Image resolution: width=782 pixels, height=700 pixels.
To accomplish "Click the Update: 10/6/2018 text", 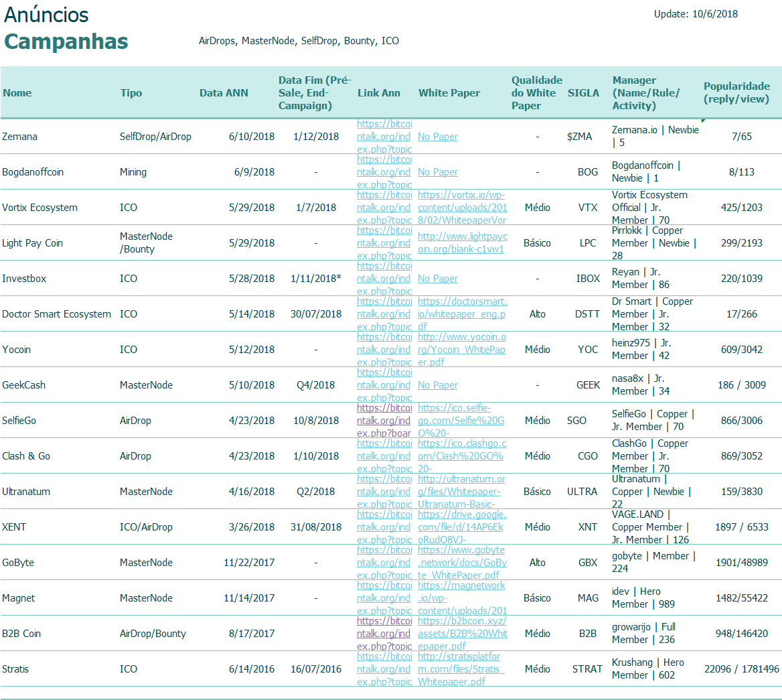I will [x=696, y=14].
